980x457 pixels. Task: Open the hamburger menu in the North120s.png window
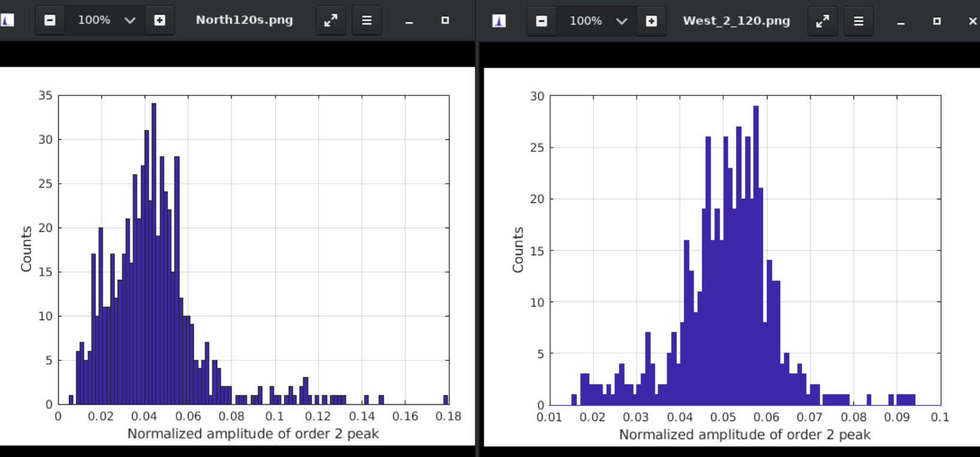point(367,20)
